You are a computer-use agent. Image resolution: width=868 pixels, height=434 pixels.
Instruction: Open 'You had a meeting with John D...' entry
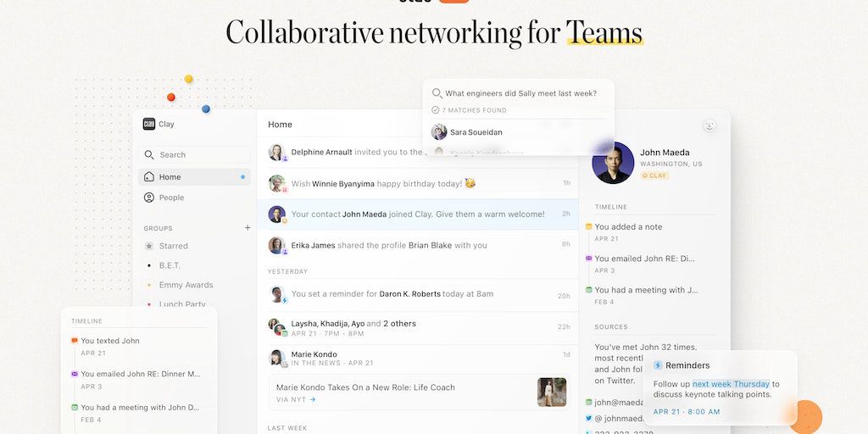click(x=140, y=408)
